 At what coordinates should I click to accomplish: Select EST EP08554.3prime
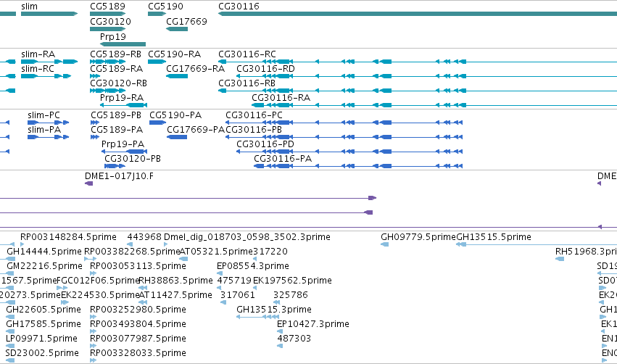pyautogui.click(x=253, y=266)
